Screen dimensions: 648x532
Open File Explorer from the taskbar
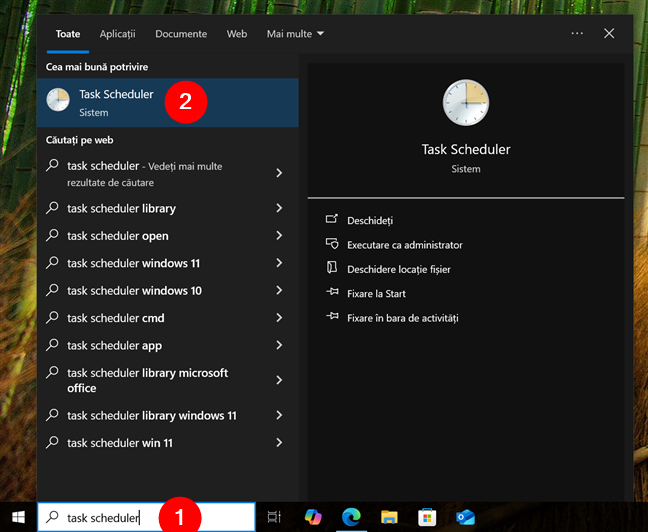389,517
